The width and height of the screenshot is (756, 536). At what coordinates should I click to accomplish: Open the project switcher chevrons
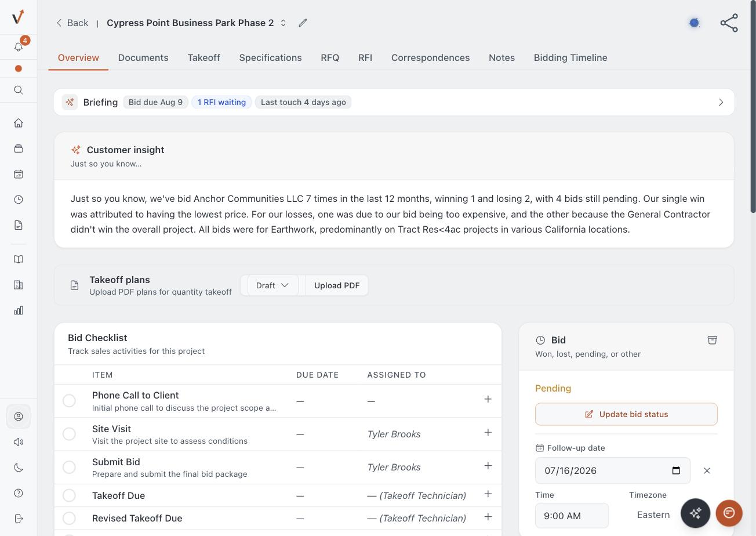coord(283,23)
